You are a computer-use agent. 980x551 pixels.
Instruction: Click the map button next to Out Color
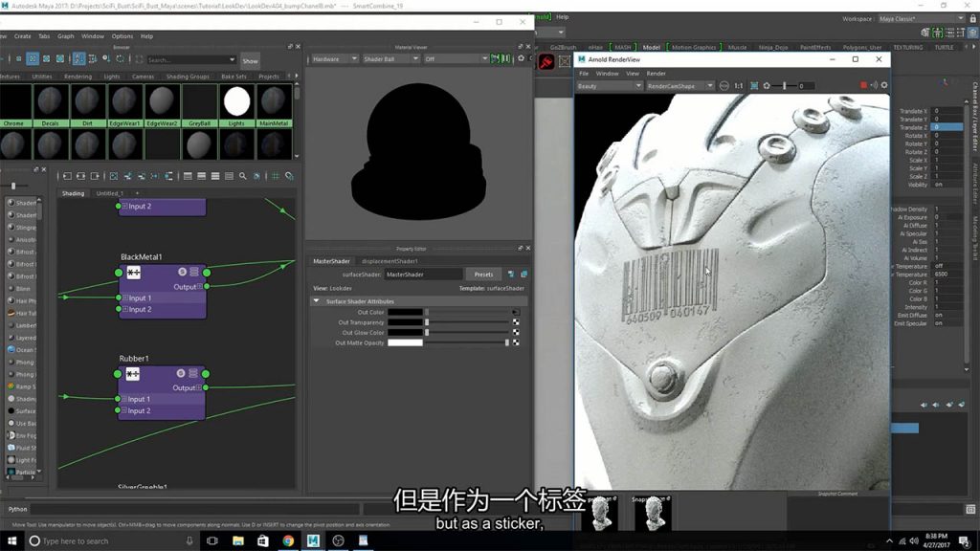click(516, 312)
